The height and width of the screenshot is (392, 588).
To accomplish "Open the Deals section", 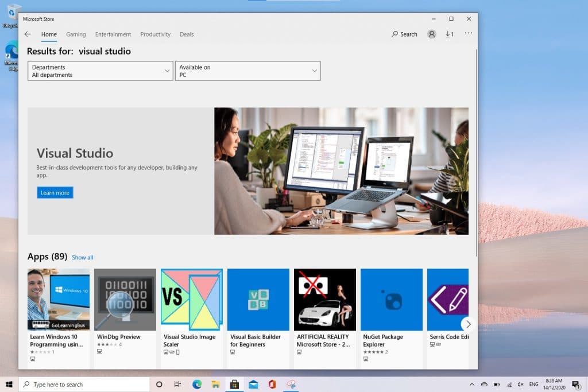I will [187, 34].
